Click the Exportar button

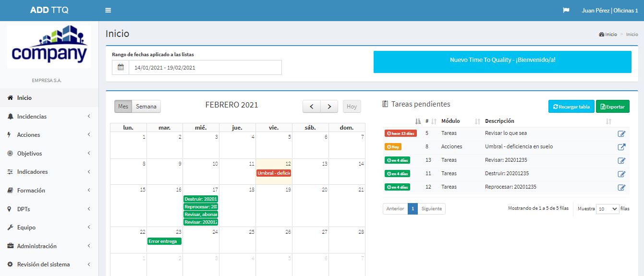(x=612, y=107)
